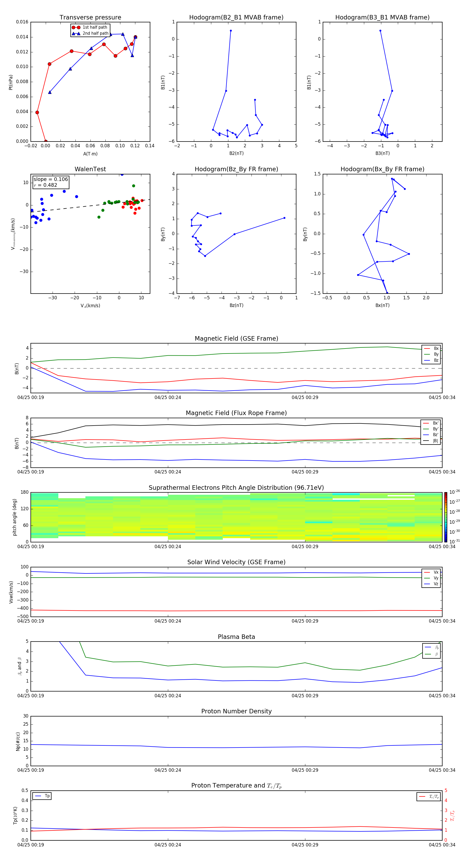Click the "Proton Number Density" title
Viewport: 473px width, 868px height.
coord(236,711)
